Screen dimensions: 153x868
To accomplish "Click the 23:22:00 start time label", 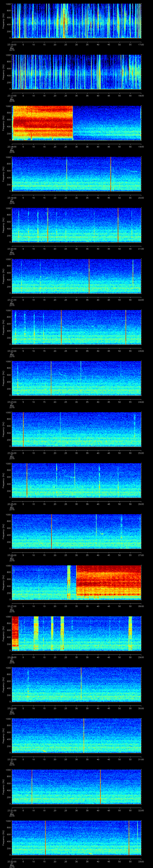I will coord(12,351).
